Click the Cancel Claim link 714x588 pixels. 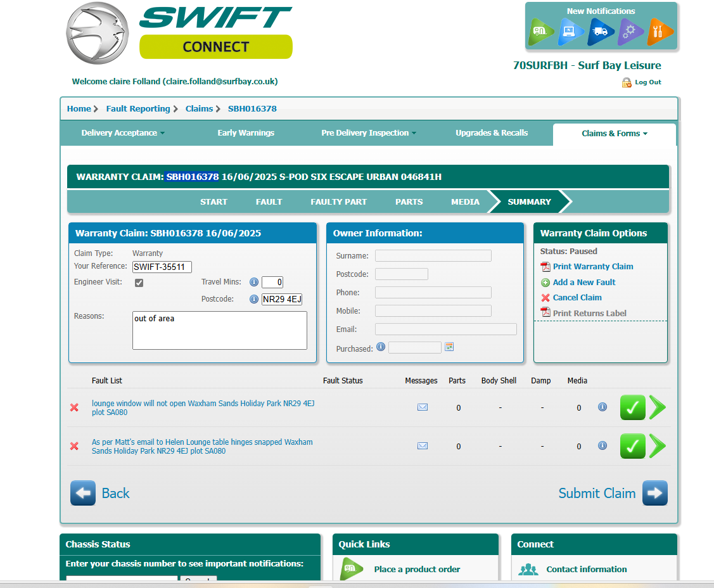577,297
